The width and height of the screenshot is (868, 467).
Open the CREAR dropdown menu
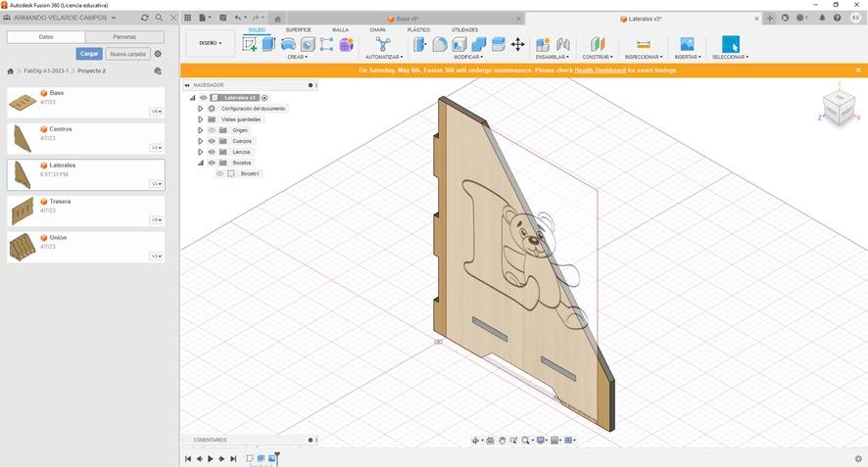point(297,57)
